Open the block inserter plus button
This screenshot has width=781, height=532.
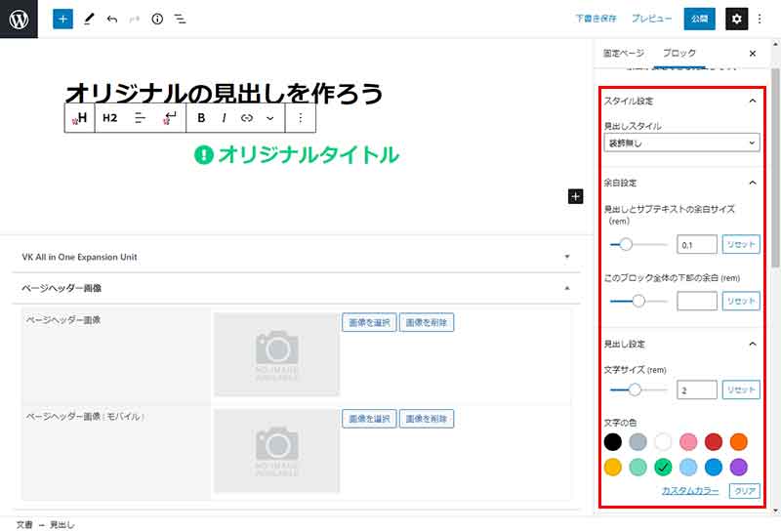pyautogui.click(x=62, y=19)
